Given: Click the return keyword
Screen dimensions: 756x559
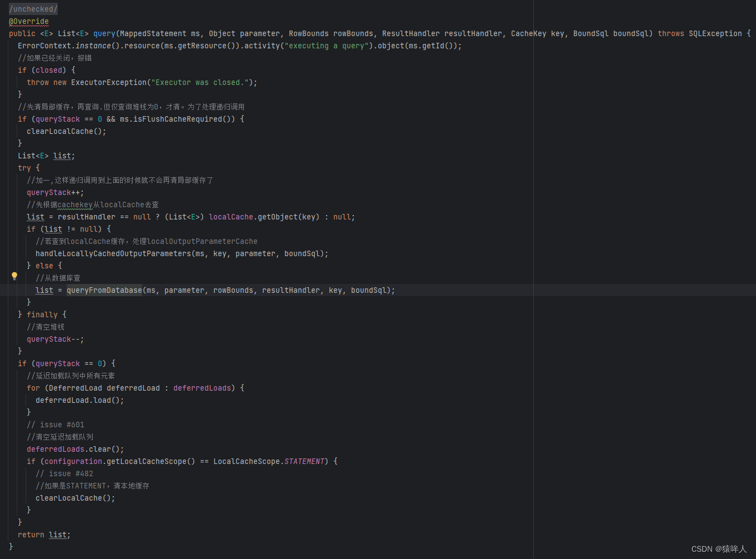Looking at the screenshot, I should (x=31, y=535).
